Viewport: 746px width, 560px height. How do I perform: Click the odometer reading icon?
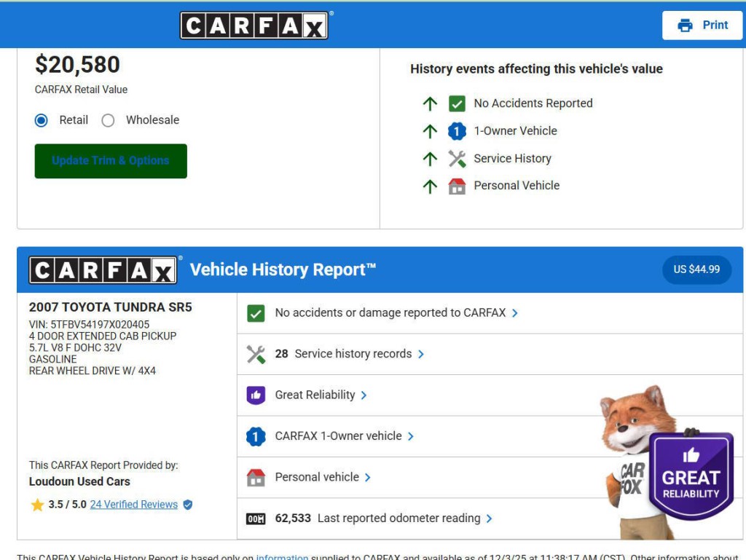coord(256,518)
